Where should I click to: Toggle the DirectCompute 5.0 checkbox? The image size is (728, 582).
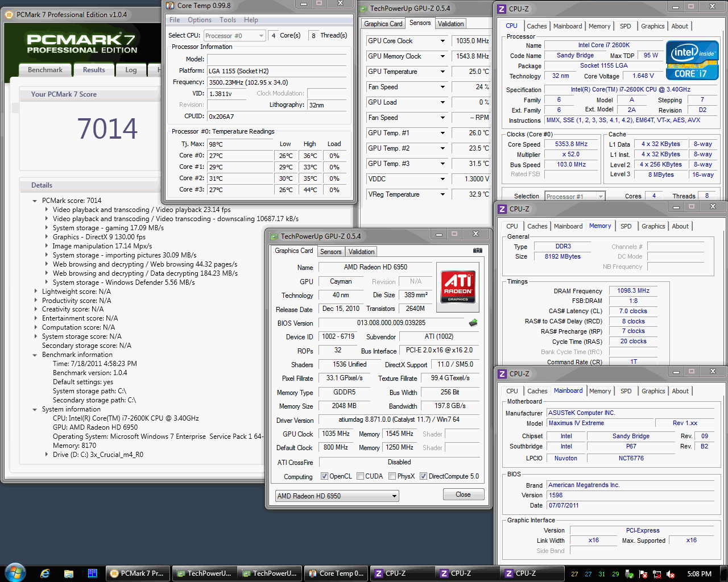click(x=423, y=476)
